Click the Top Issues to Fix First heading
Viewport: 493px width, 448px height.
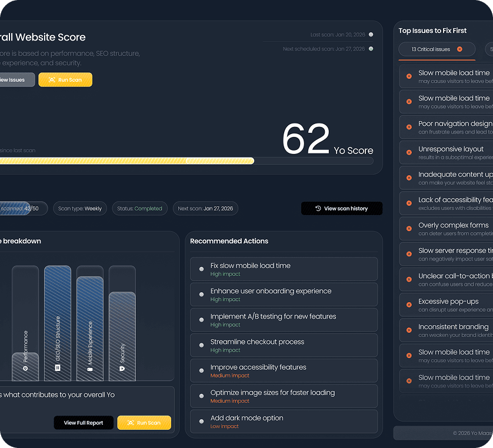(x=432, y=31)
